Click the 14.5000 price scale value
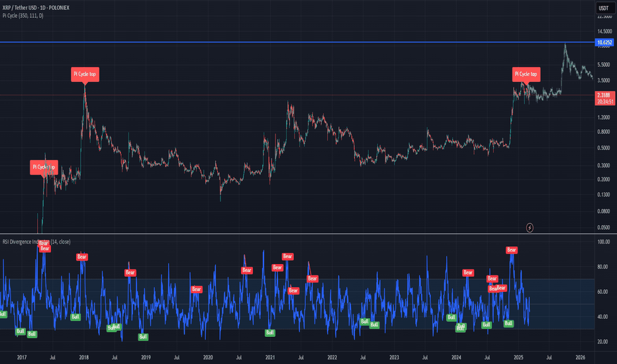This screenshot has width=617, height=364. coord(604,31)
